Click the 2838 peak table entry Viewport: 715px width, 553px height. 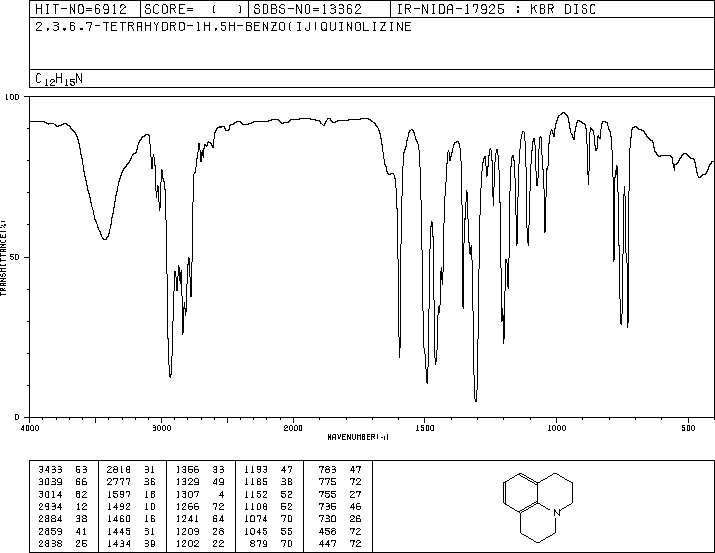pyautogui.click(x=50, y=543)
